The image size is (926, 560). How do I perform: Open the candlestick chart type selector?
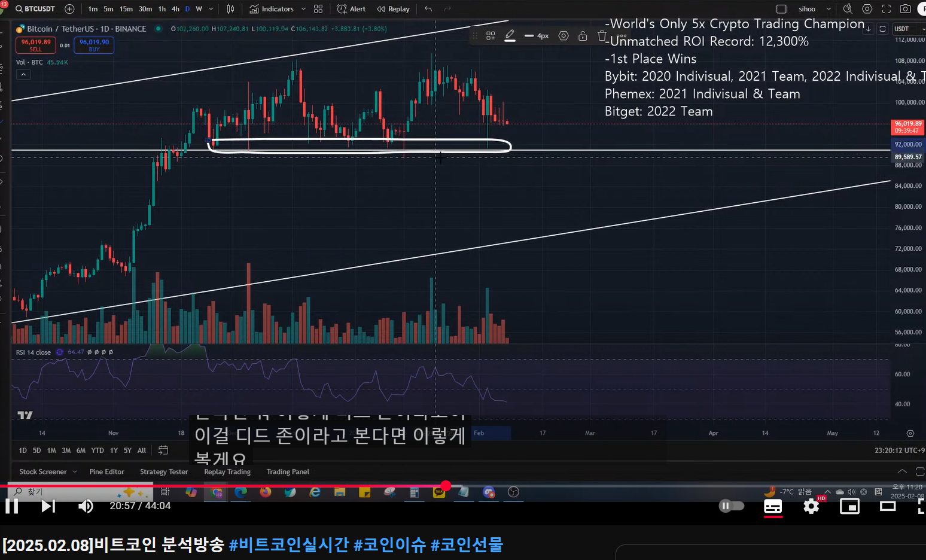pos(230,9)
